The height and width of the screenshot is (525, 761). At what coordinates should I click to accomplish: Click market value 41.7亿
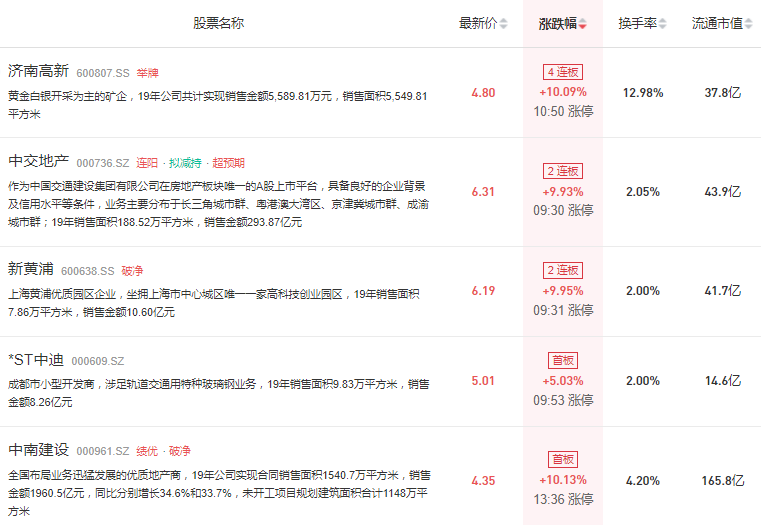(723, 291)
